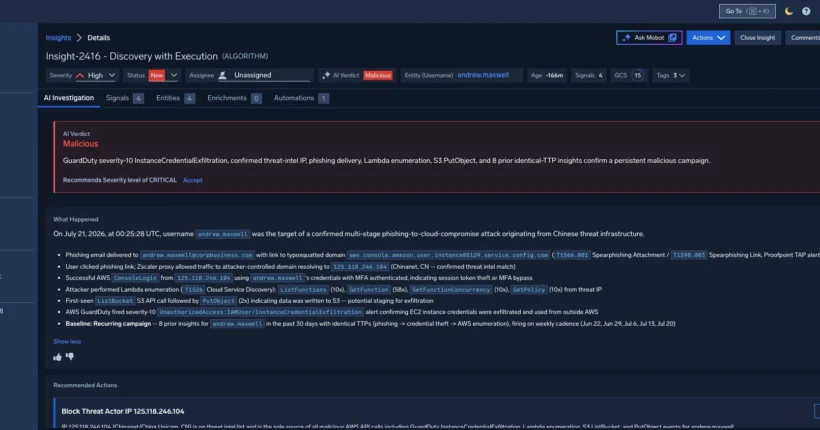
Task: Click the New status badge
Action: pyautogui.click(x=156, y=75)
